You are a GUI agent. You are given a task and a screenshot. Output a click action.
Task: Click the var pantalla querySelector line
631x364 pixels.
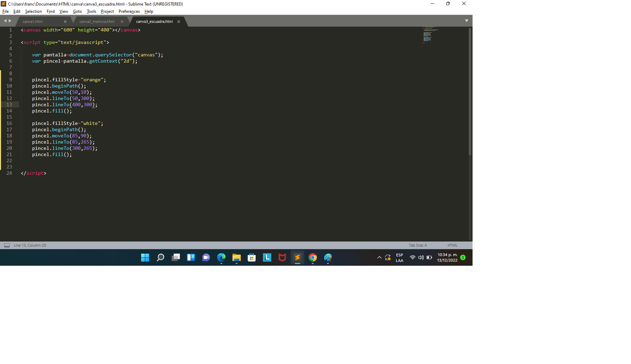[98, 55]
